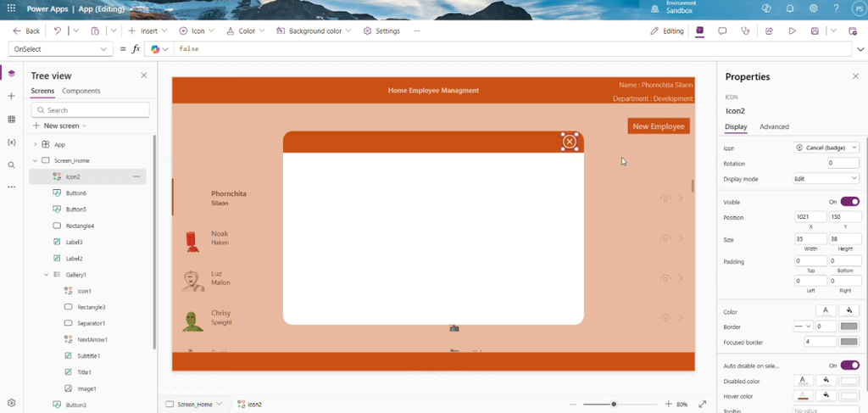Viewport: 868px width, 413px height.
Task: Click the Publish icon at toolbar end
Action: 853,31
